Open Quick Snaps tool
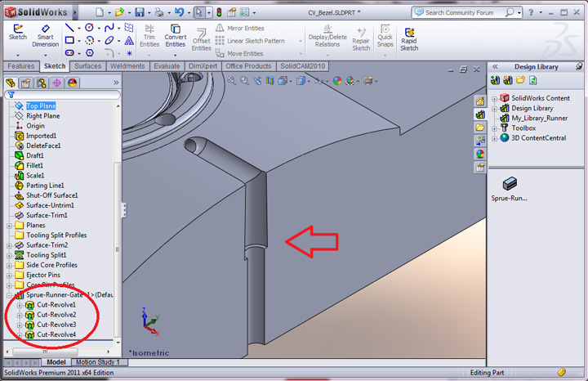 385,36
